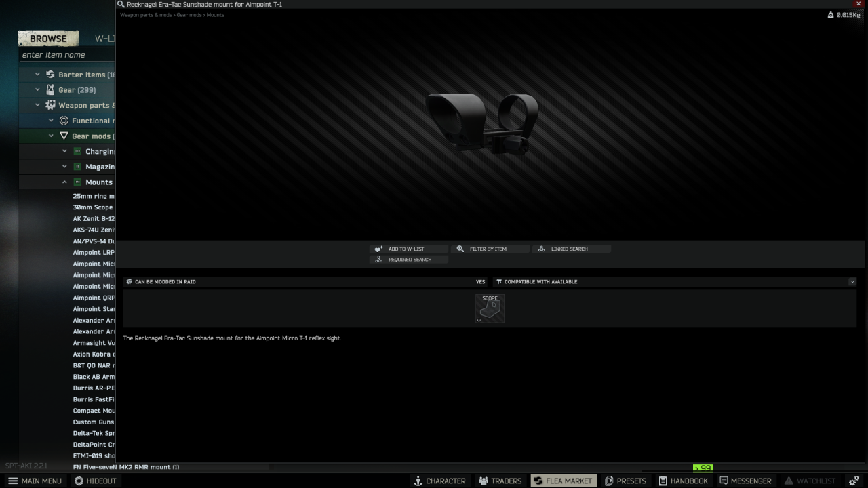This screenshot has width=868, height=488.
Task: Open the TRADERS screen
Action: [500, 481]
